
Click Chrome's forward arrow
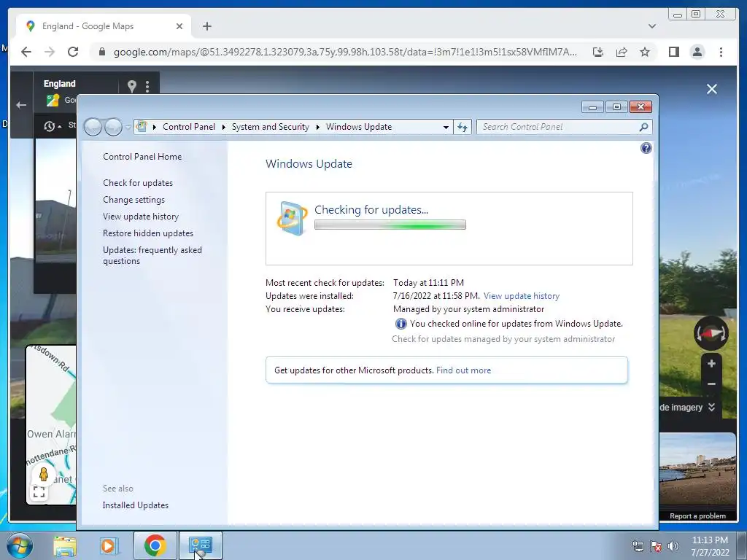(x=50, y=52)
